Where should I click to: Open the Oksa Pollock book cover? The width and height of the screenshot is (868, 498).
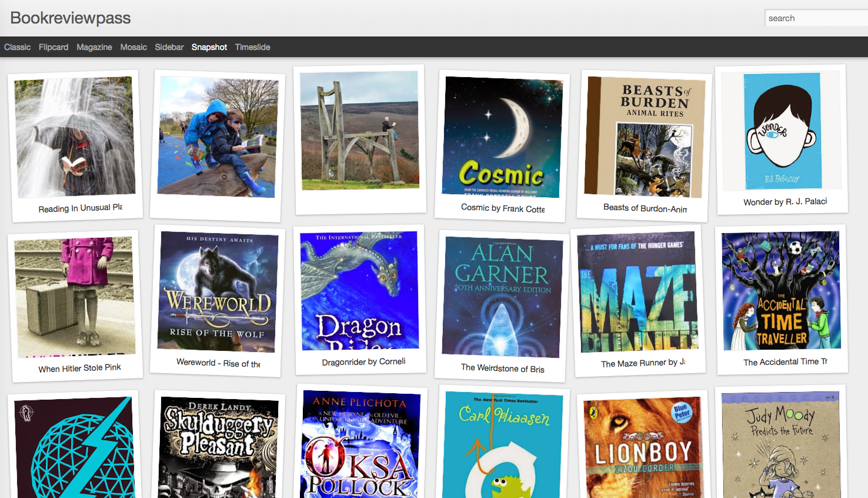360,444
